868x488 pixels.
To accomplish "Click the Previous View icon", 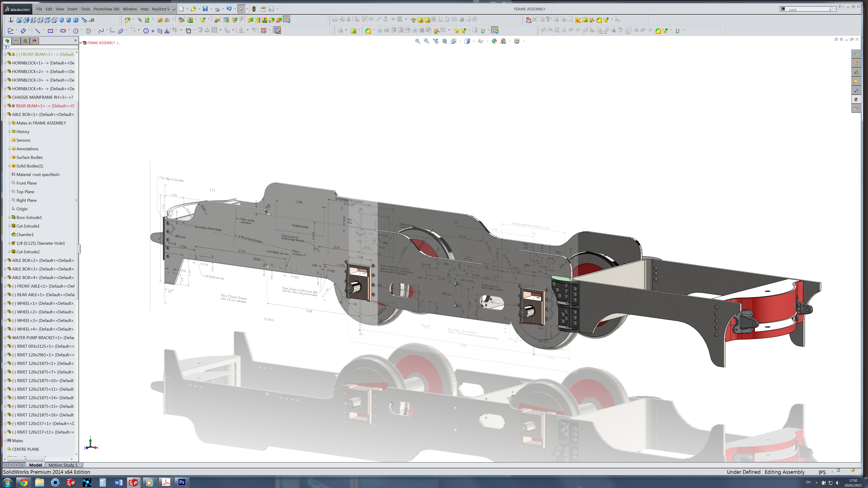I will click(436, 41).
